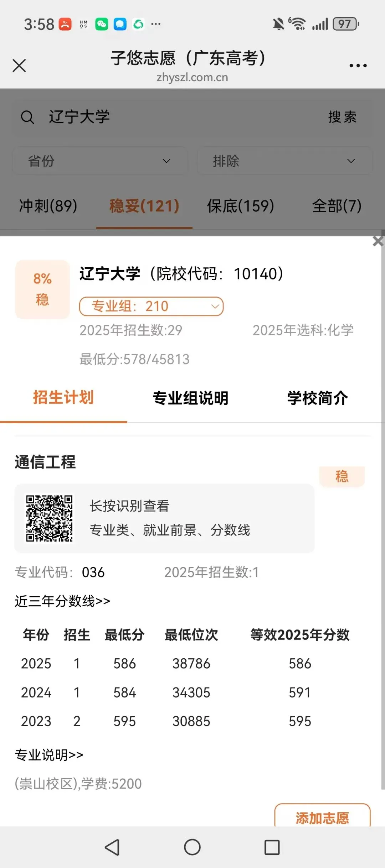Switch to the 冲刺(89) tab
385x868 pixels.
[48, 206]
